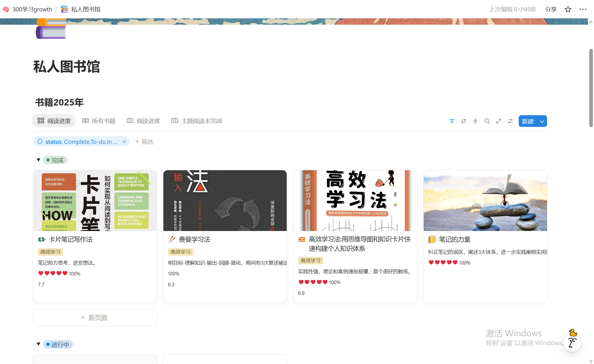Collapse the 进行中 group triangle
Image resolution: width=594 pixels, height=364 pixels.
[39, 344]
